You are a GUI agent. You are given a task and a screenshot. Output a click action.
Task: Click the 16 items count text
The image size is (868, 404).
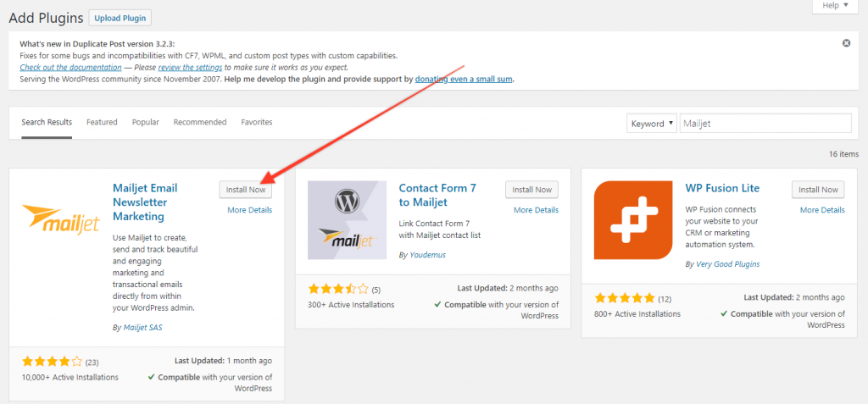tap(844, 154)
